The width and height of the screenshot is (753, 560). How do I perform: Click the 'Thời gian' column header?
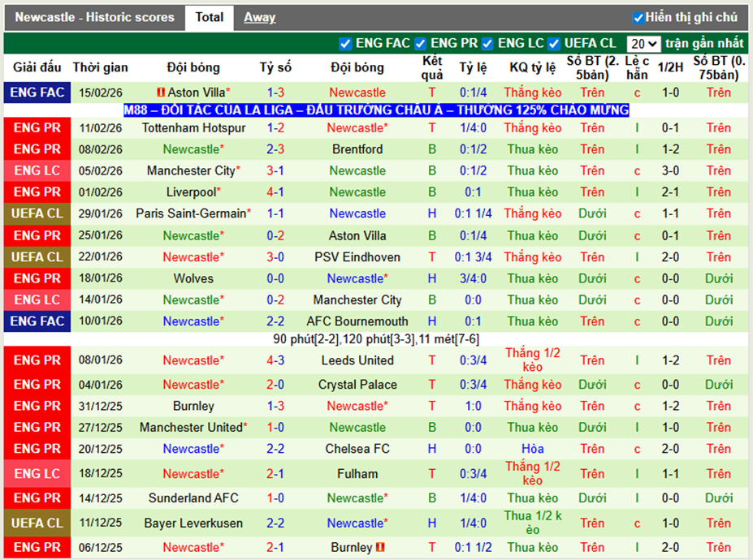coord(101,67)
